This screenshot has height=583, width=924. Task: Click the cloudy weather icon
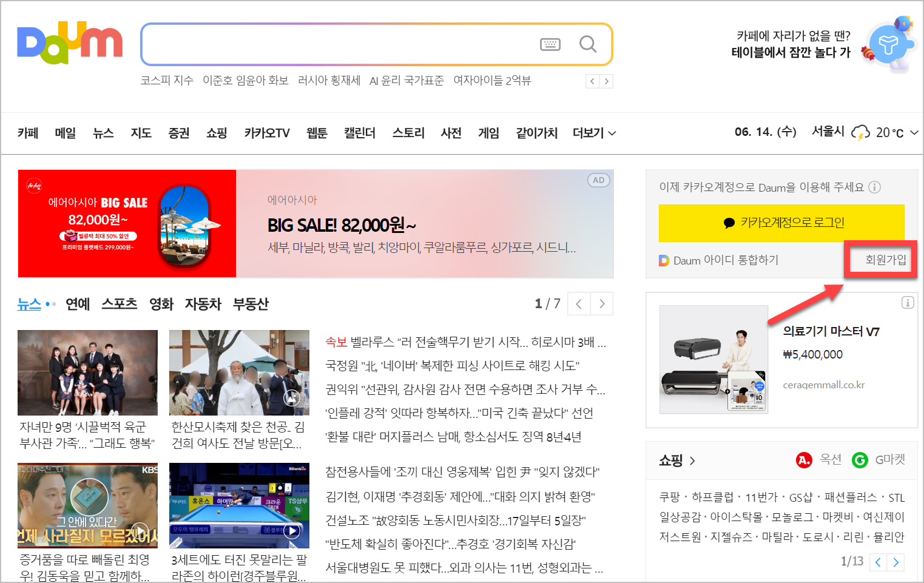[x=860, y=132]
